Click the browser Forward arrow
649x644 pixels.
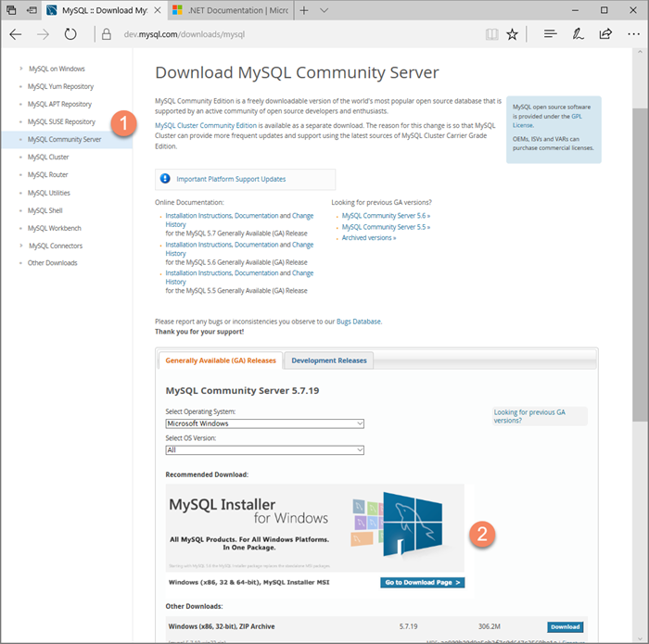point(43,34)
